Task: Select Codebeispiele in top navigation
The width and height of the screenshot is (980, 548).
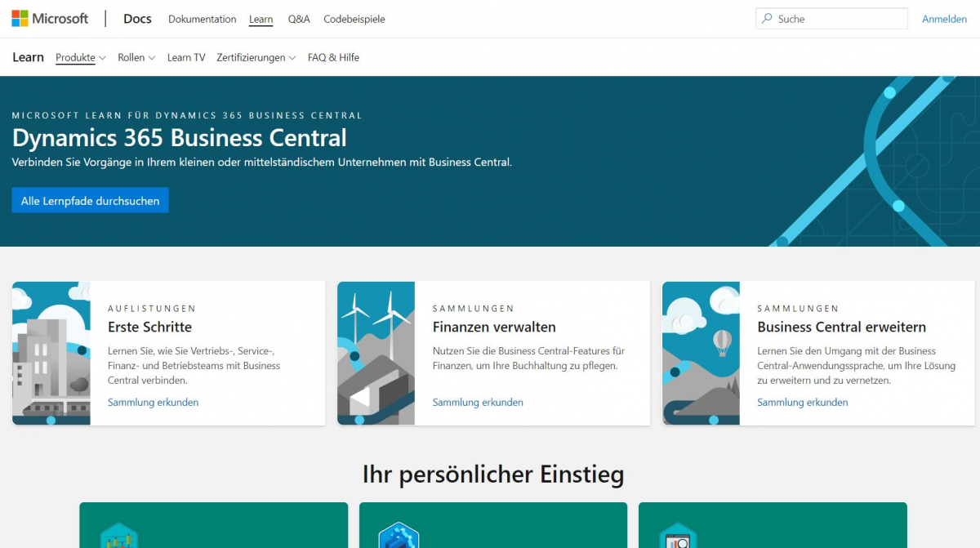Action: [x=354, y=19]
